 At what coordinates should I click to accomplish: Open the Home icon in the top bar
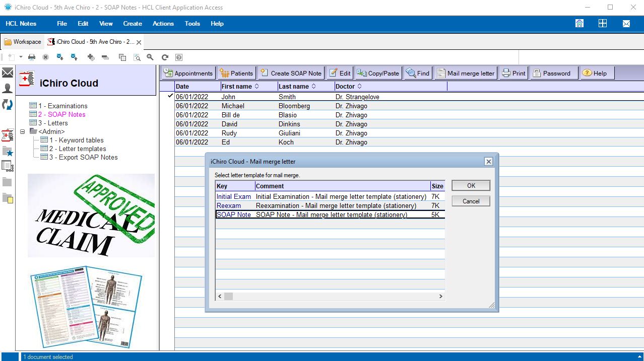[x=579, y=23]
